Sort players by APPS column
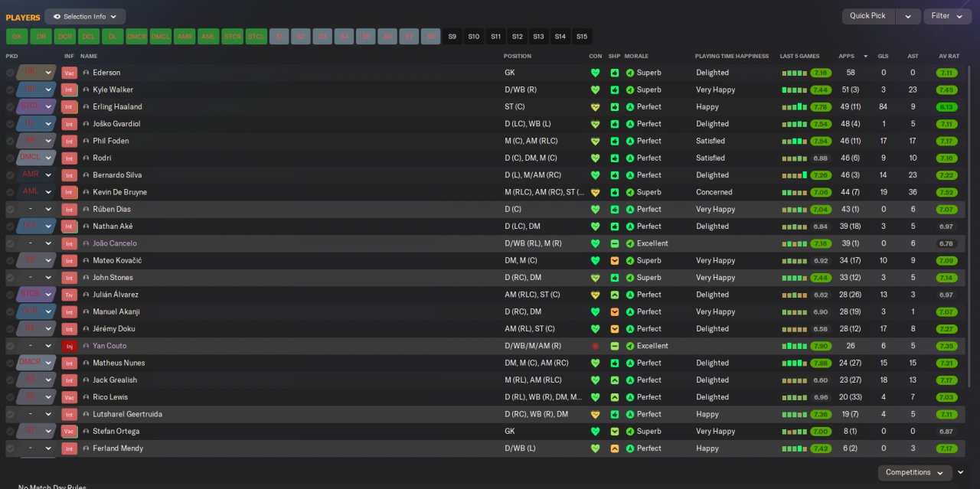The image size is (980, 489). click(846, 56)
